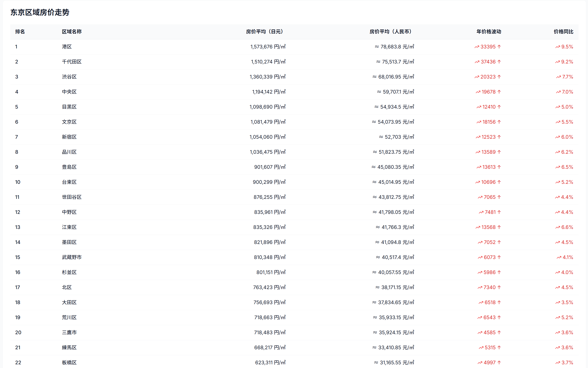Click the 价格同比 column header
The image size is (588, 368).
click(563, 32)
